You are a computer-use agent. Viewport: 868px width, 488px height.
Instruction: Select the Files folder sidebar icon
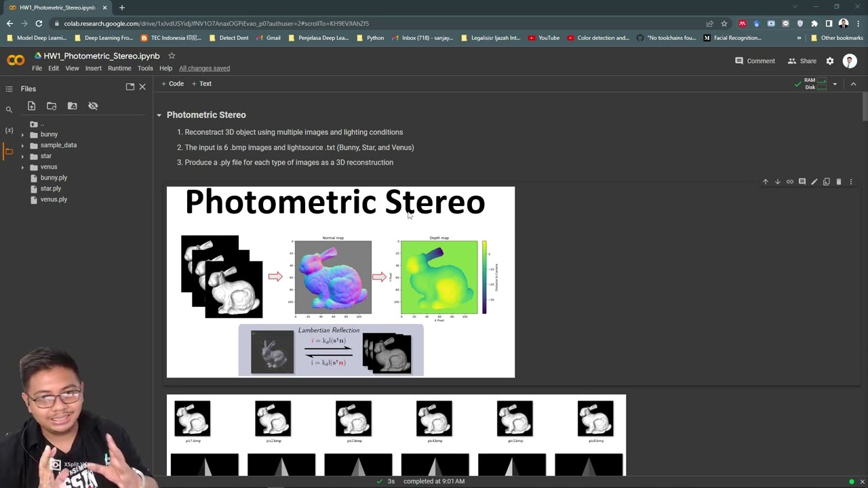(x=9, y=151)
